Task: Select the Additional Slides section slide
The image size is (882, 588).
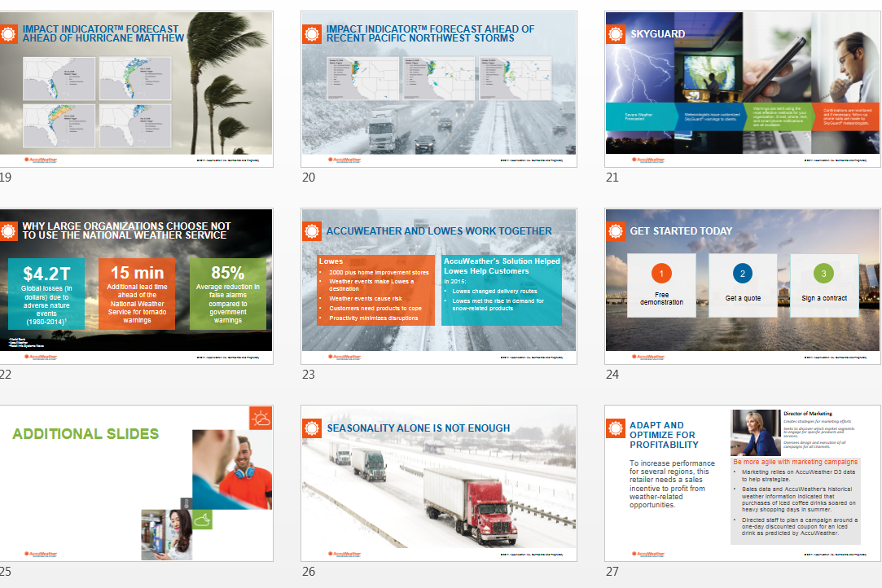Action: coord(136,483)
